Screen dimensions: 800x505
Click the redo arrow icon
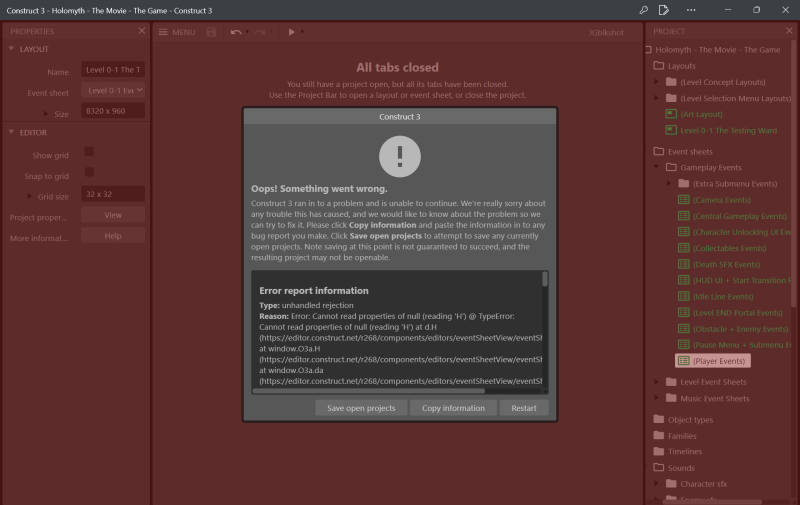click(260, 32)
